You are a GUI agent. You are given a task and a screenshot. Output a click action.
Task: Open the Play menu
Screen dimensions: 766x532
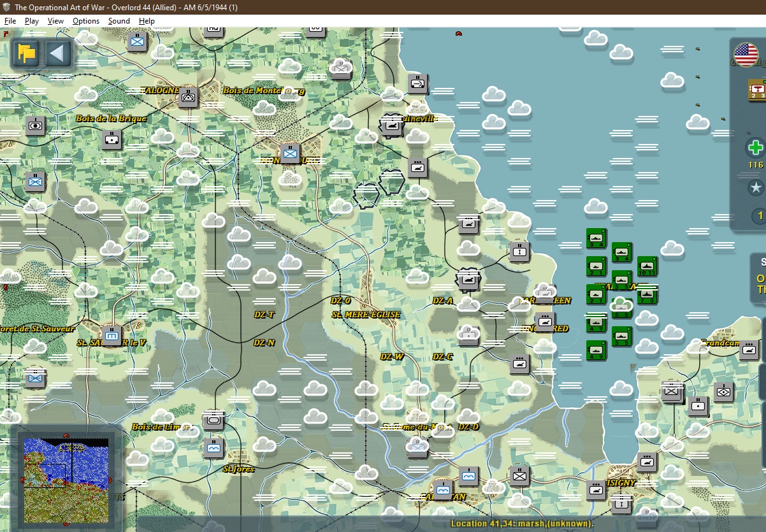[x=32, y=21]
